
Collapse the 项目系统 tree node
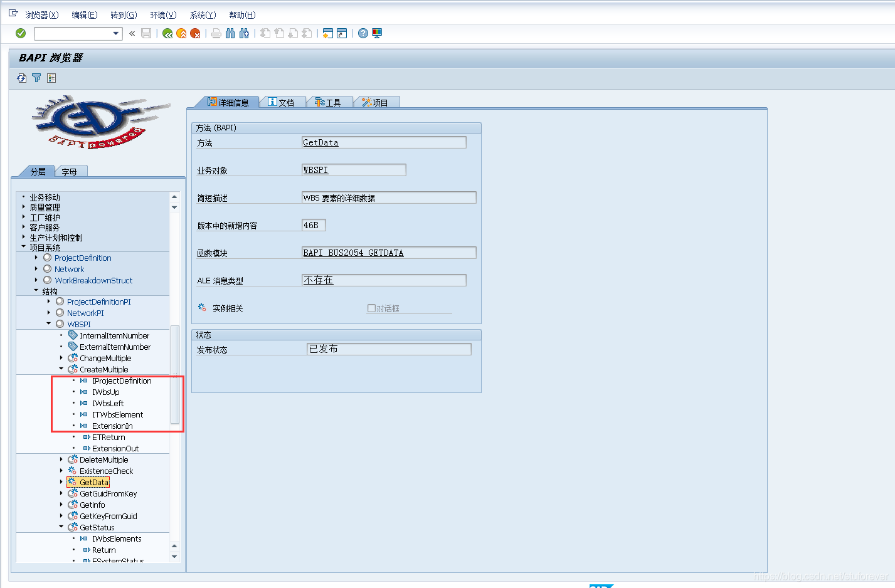(x=24, y=247)
